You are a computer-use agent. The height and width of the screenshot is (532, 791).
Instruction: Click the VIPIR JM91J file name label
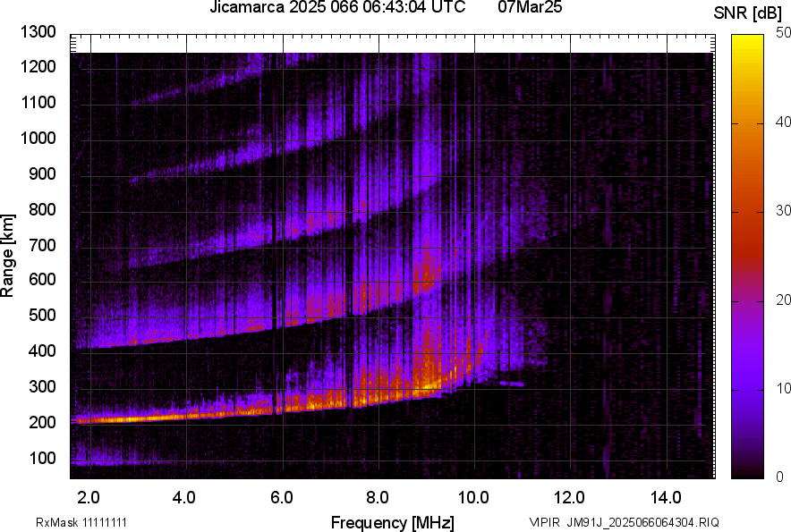pos(624,522)
